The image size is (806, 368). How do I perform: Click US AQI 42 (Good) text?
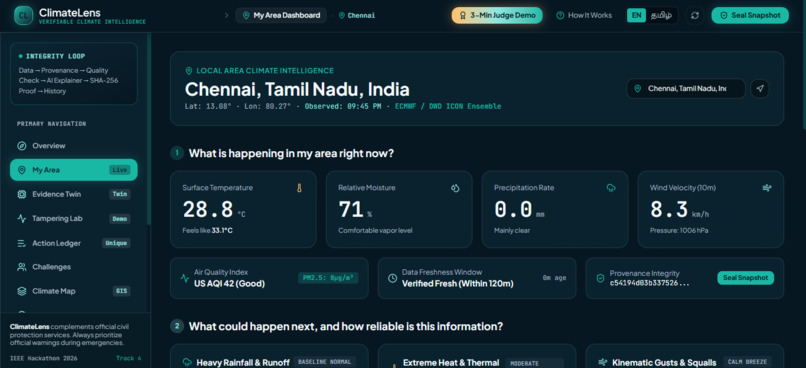[x=229, y=283]
